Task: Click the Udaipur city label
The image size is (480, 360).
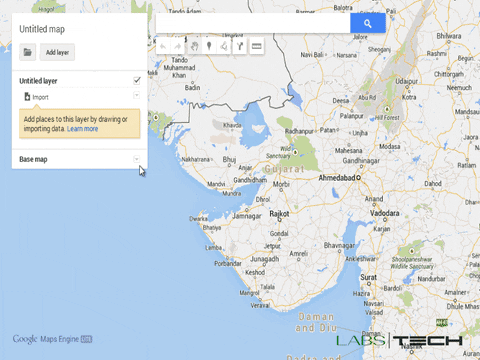Action: 407,81
